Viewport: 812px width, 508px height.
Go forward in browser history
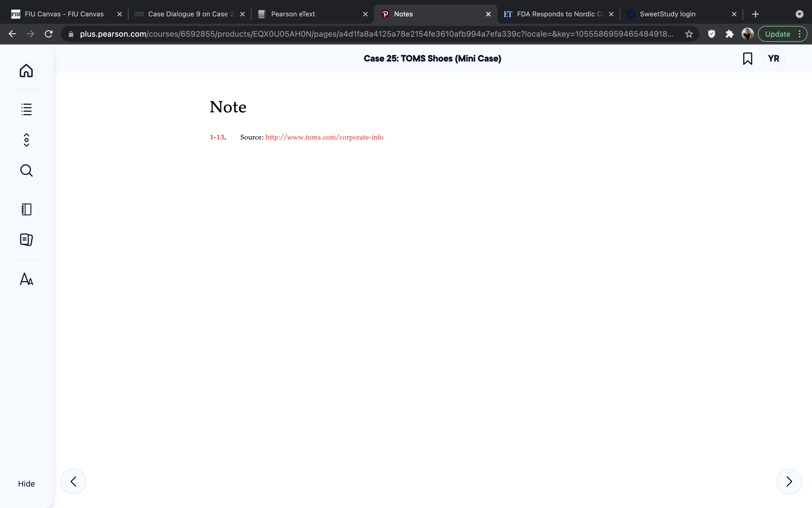(30, 34)
